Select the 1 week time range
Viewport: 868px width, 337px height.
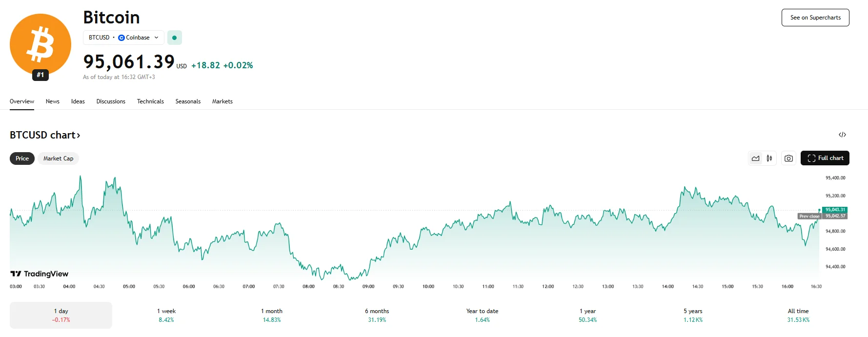(166, 315)
